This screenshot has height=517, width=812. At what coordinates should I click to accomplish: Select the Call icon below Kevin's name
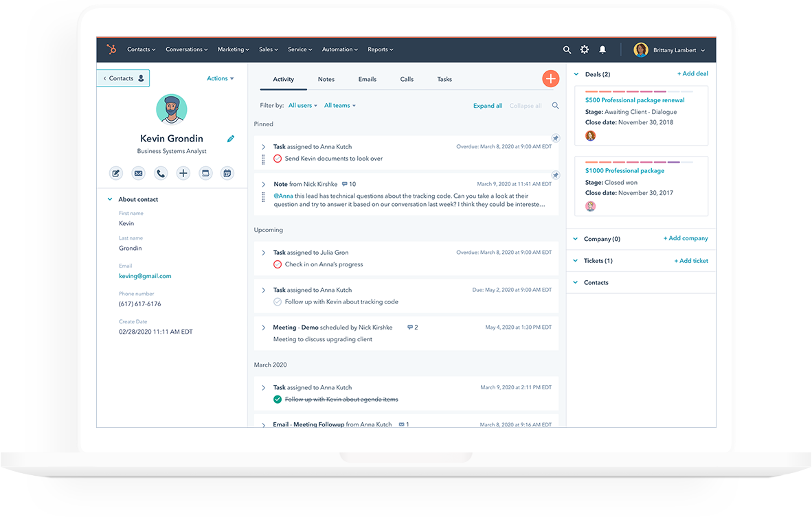[160, 173]
